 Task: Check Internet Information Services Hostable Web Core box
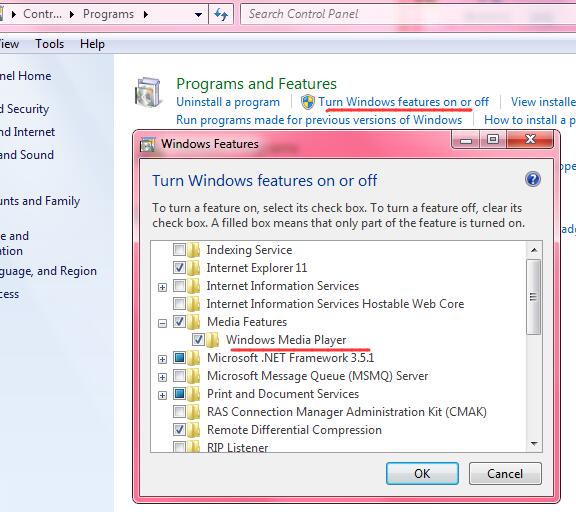[x=179, y=304]
